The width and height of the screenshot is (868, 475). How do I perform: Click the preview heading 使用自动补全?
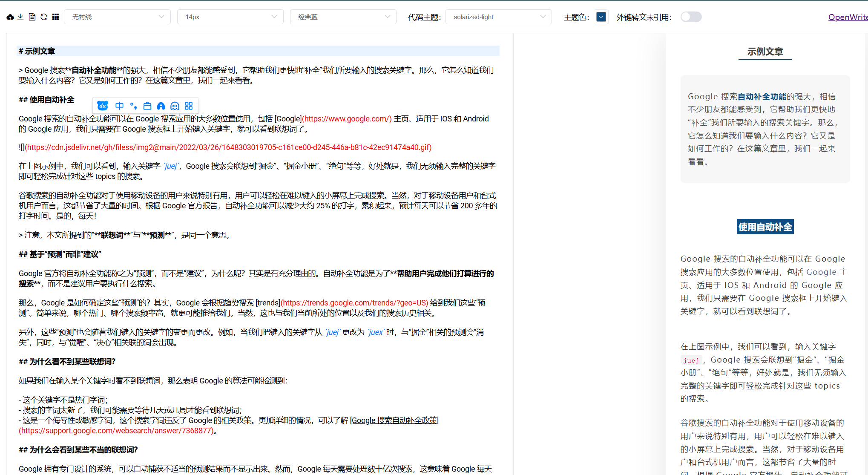pos(765,227)
